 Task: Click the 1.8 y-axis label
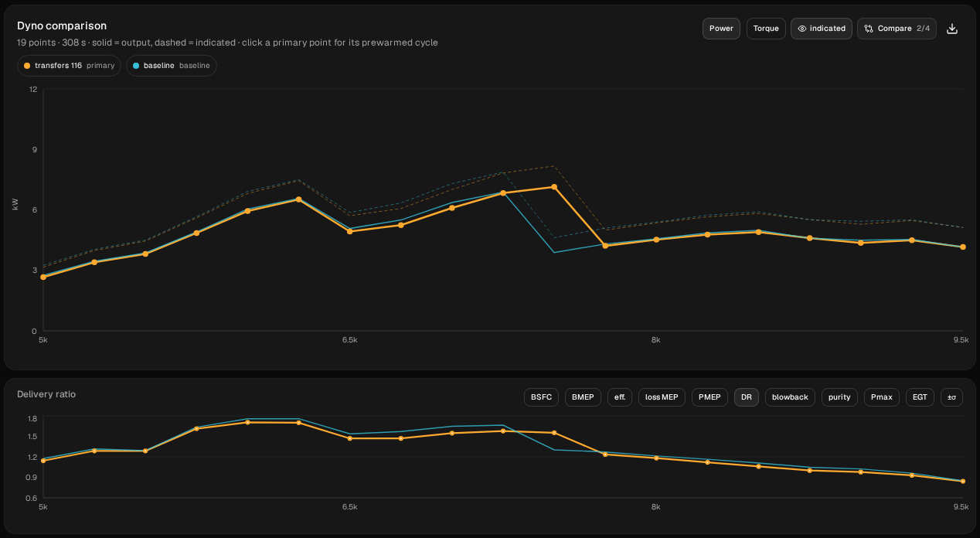coord(32,418)
